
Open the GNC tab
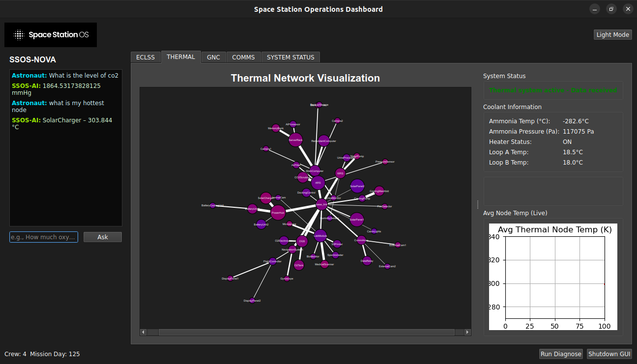[213, 57]
